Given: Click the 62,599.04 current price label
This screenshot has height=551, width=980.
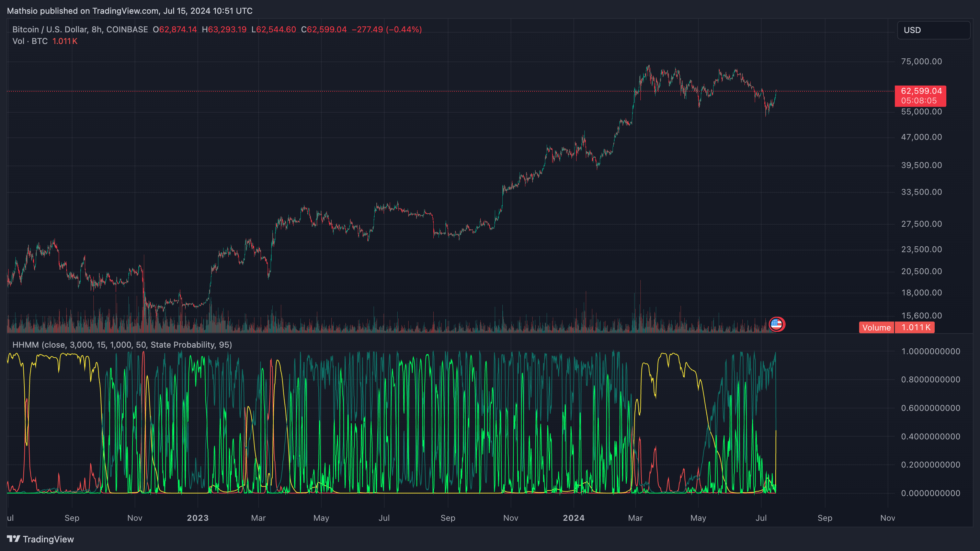Looking at the screenshot, I should (x=921, y=91).
